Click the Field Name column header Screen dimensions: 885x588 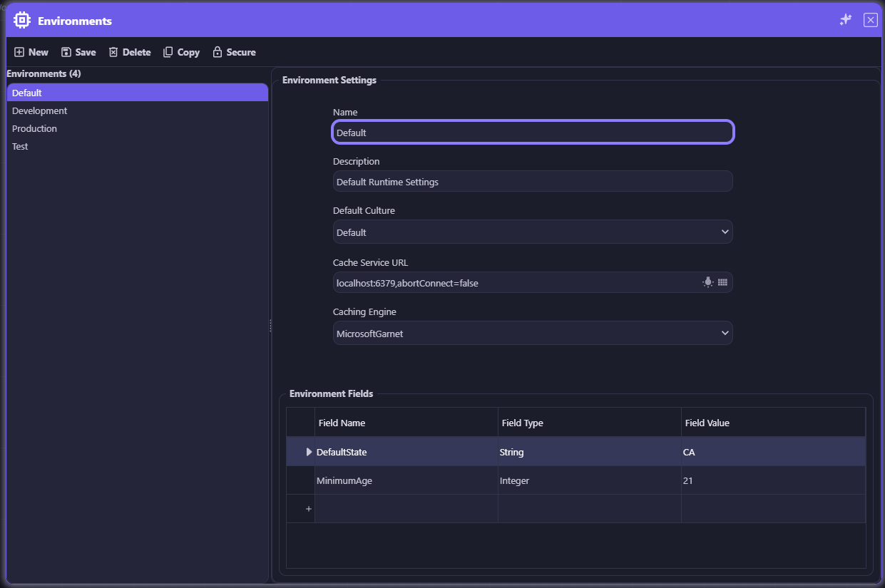coord(406,423)
